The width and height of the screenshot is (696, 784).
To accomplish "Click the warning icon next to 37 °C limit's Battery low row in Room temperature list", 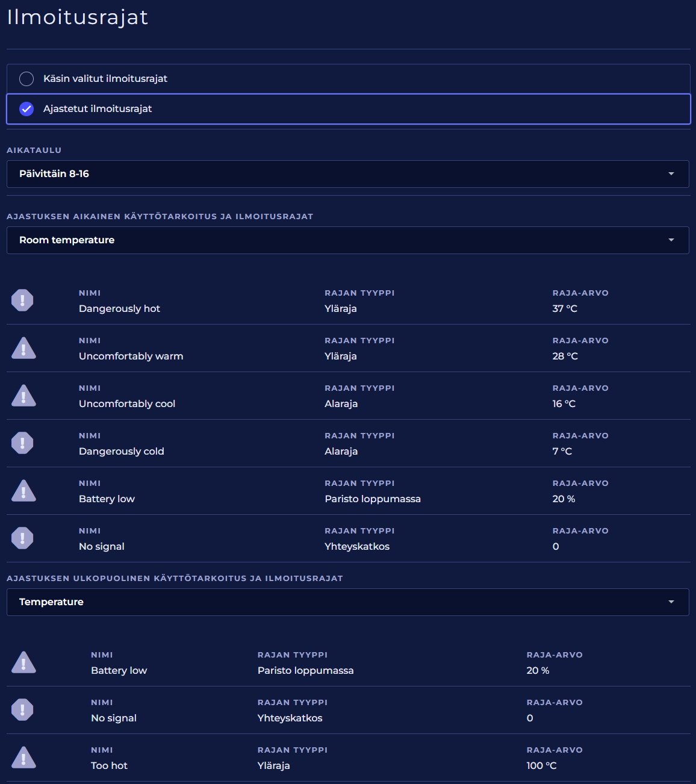I will pyautogui.click(x=23, y=491).
